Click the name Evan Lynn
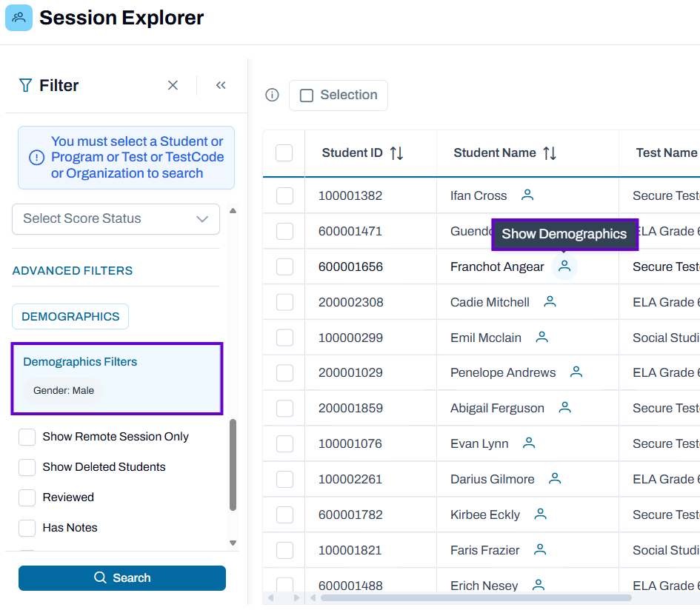Viewport: 700px width, 610px height. pos(479,443)
